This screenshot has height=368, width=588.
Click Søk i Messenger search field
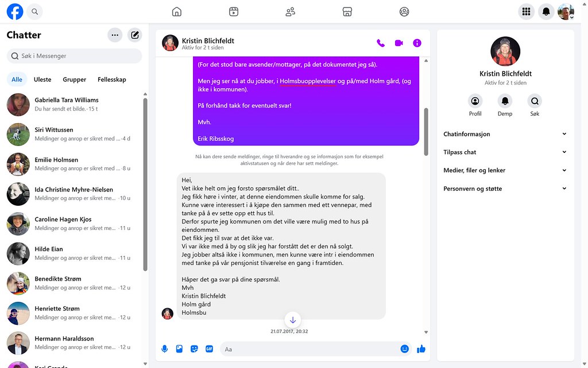(74, 56)
